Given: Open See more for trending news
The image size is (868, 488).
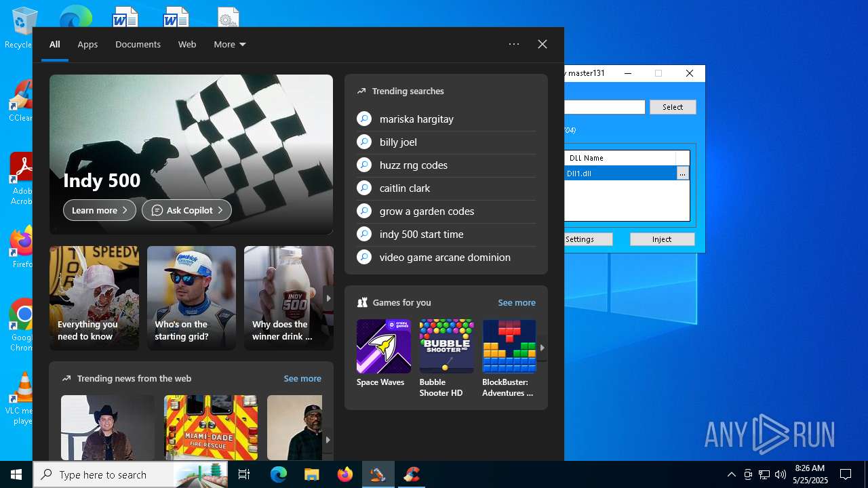Looking at the screenshot, I should coord(302,378).
